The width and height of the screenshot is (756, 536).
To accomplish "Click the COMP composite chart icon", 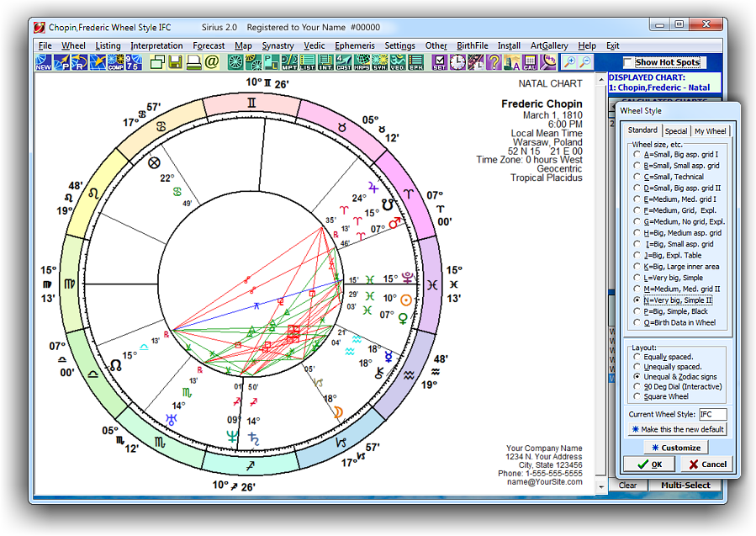I will [115, 62].
